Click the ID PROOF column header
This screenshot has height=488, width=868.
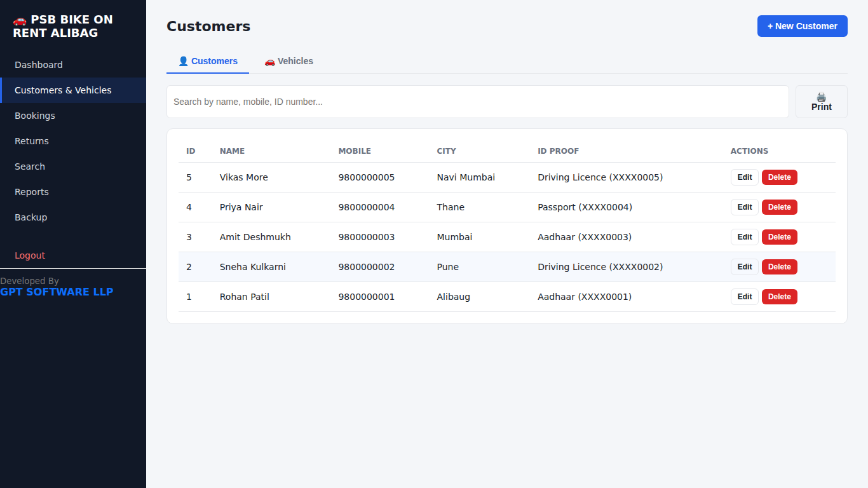tap(558, 151)
